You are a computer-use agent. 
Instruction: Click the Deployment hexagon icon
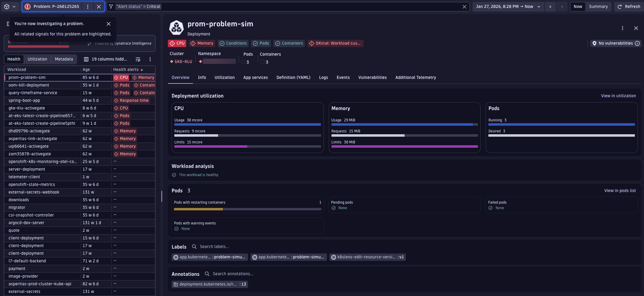[177, 28]
